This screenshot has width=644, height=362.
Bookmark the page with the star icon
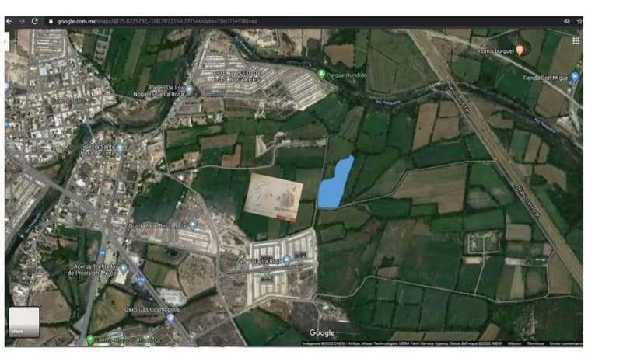[579, 21]
